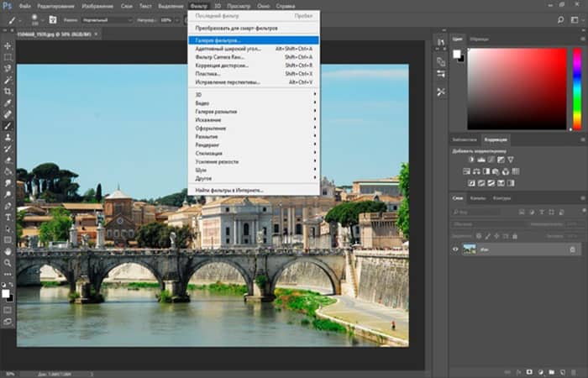Click the search magnifier in the options bar

(560, 20)
